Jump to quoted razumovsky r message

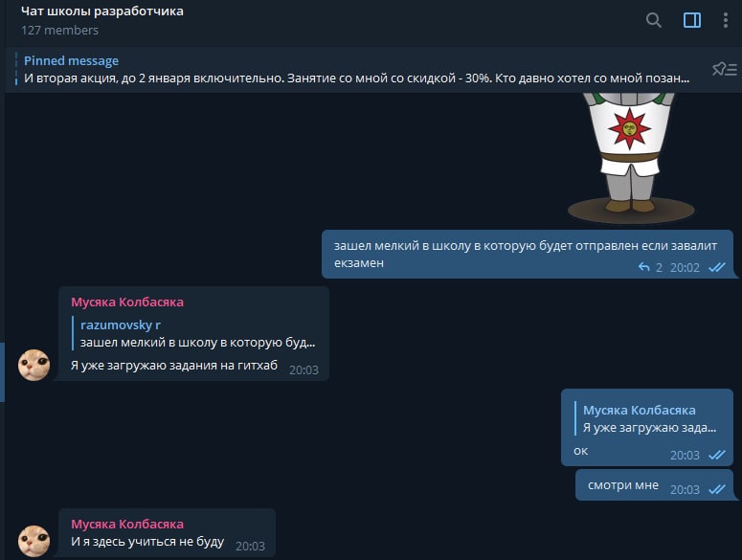pos(194,333)
